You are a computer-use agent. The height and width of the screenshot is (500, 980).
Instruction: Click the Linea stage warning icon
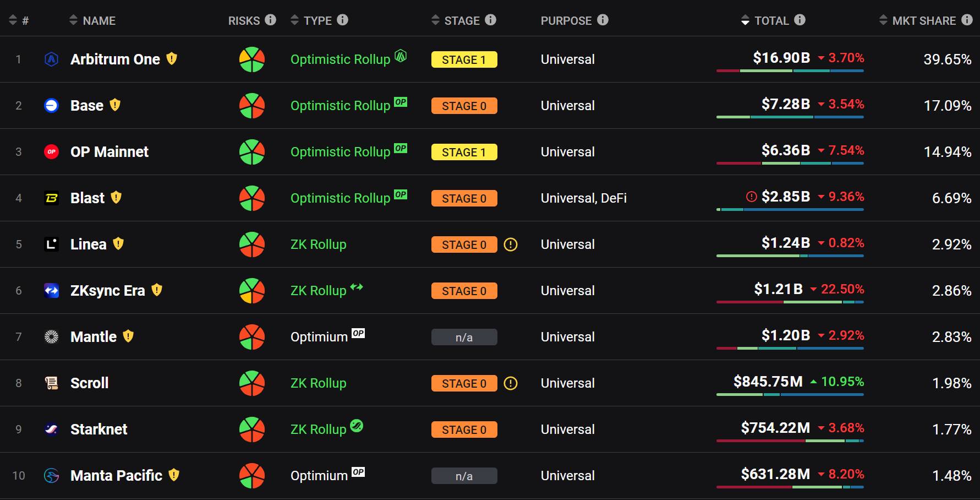511,244
